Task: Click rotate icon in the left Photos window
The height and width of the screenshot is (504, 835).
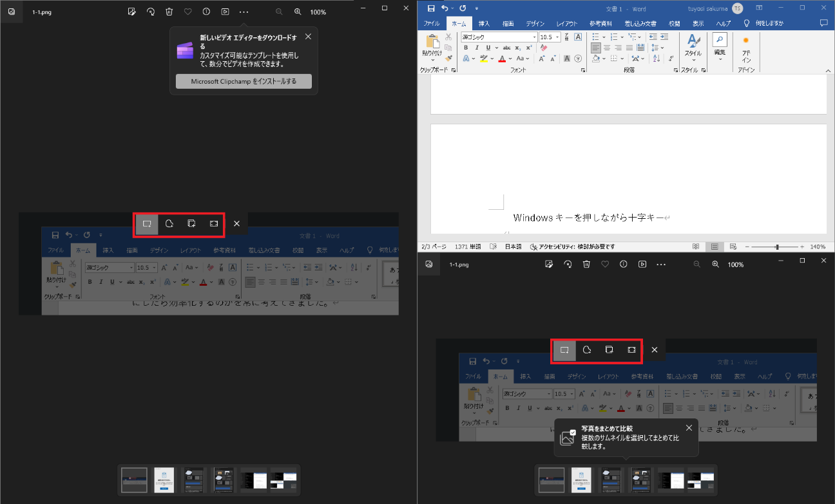Action: pyautogui.click(x=150, y=12)
